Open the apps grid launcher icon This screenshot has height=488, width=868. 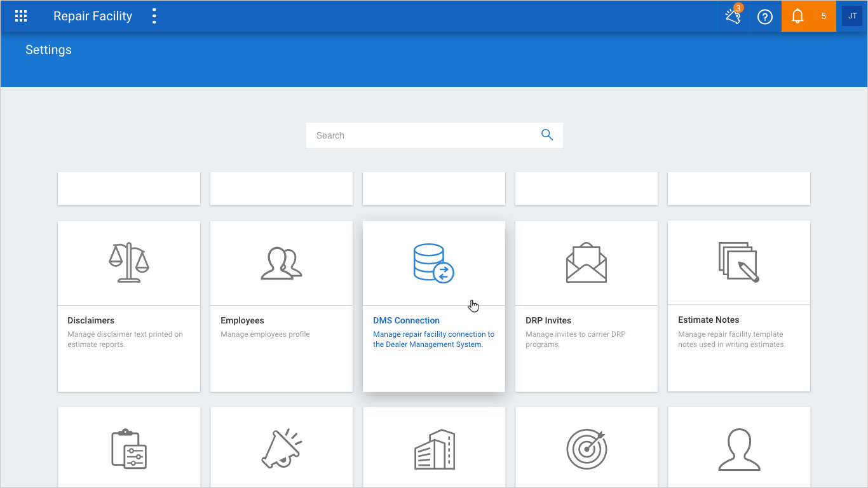coord(21,17)
